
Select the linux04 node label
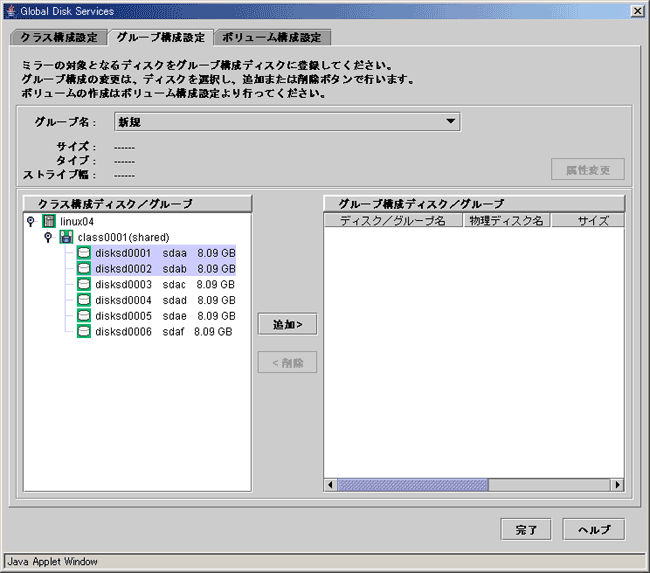pyautogui.click(x=77, y=221)
